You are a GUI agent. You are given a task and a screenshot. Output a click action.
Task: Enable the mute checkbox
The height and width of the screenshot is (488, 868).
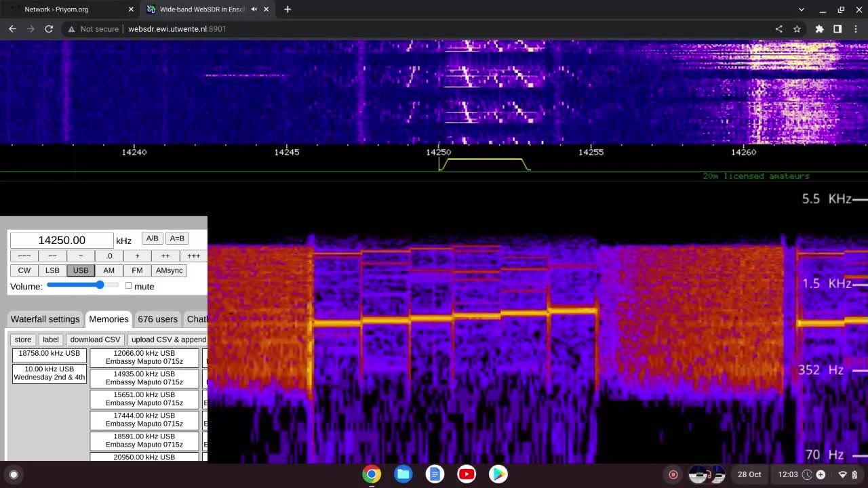pos(128,285)
